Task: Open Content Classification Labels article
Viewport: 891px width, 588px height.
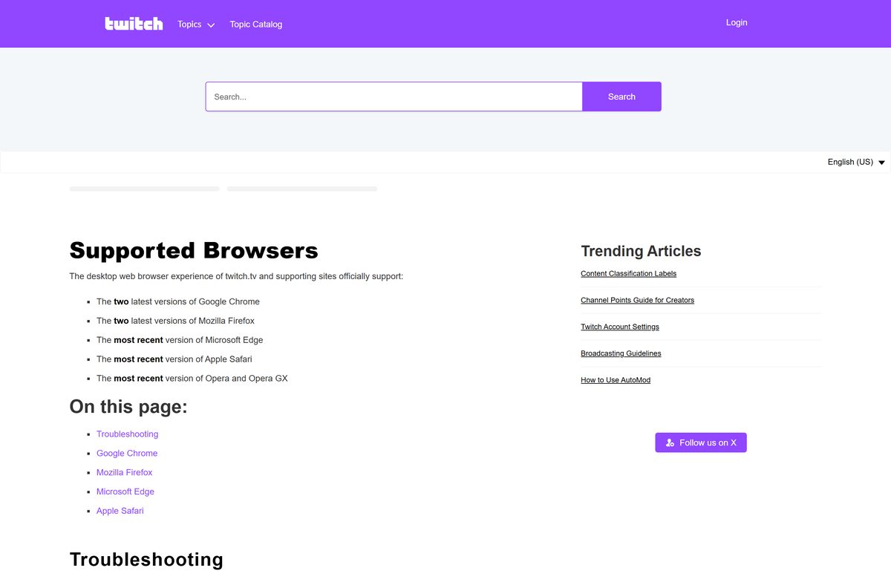Action: click(x=628, y=274)
